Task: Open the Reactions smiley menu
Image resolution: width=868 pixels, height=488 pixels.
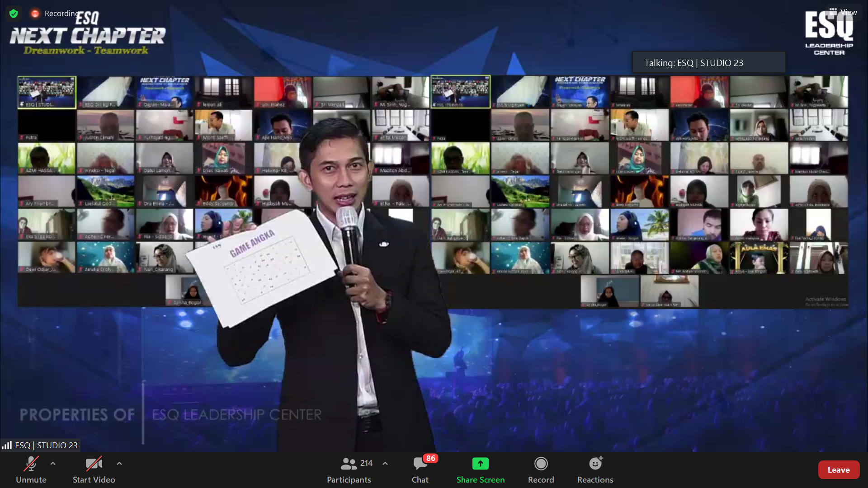Action: (x=595, y=464)
